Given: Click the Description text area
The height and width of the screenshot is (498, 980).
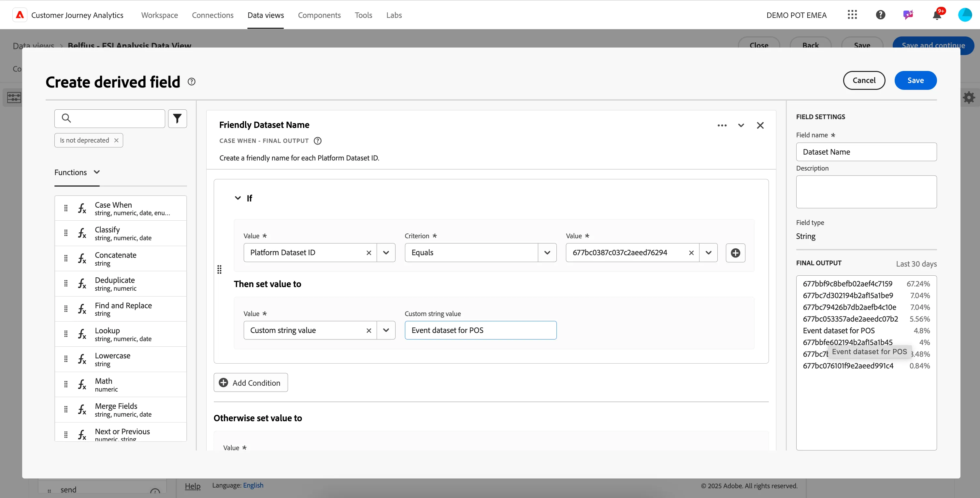Looking at the screenshot, I should tap(866, 192).
